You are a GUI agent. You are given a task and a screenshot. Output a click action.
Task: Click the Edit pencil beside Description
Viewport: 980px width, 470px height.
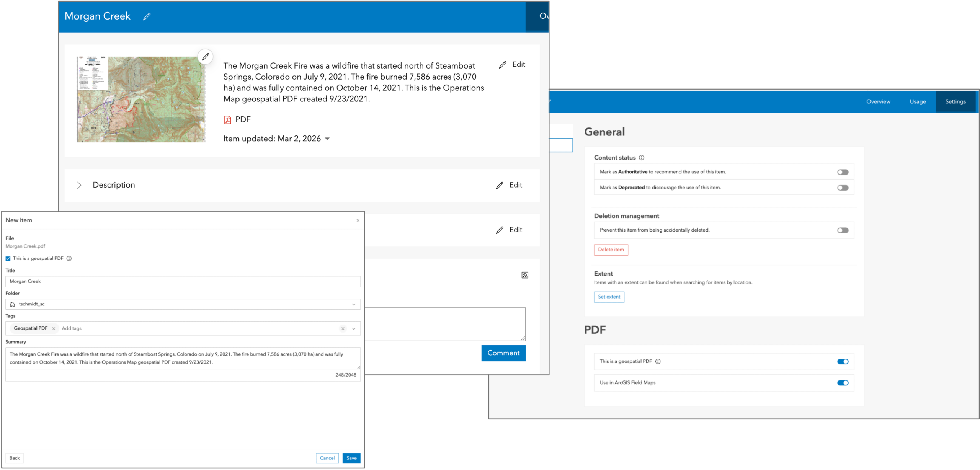point(500,185)
